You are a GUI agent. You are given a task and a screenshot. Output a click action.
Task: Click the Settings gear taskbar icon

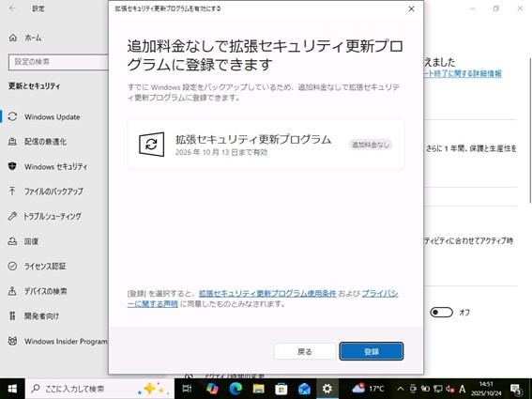[x=327, y=389]
